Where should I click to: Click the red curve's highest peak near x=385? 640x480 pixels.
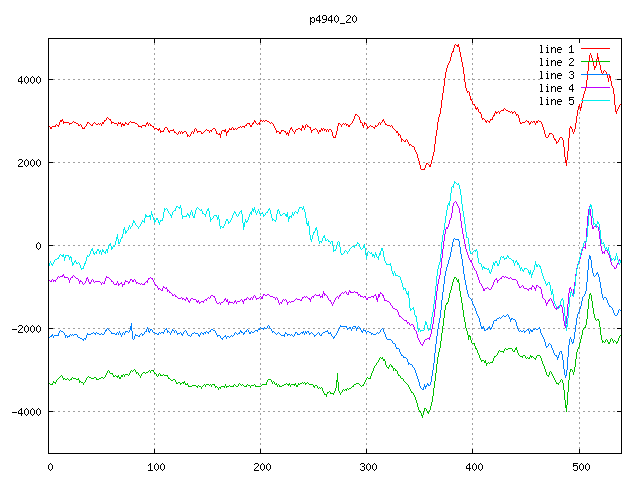[457, 45]
